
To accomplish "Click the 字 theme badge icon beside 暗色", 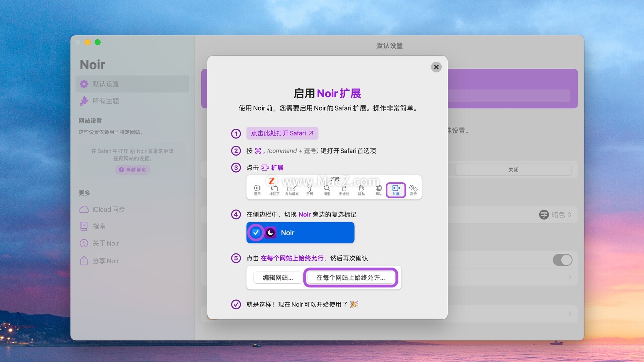I will pyautogui.click(x=544, y=215).
